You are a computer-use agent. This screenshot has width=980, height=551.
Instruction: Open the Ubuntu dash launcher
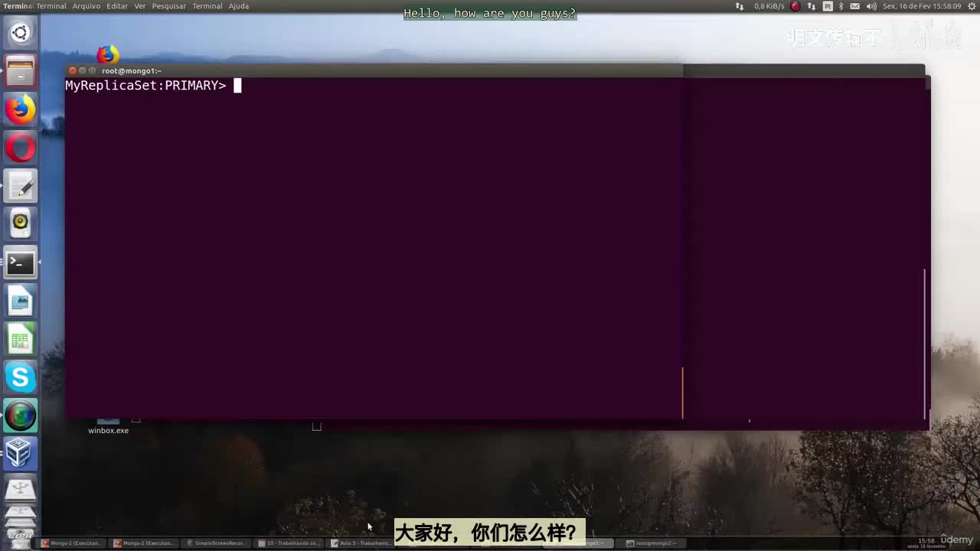click(x=20, y=33)
